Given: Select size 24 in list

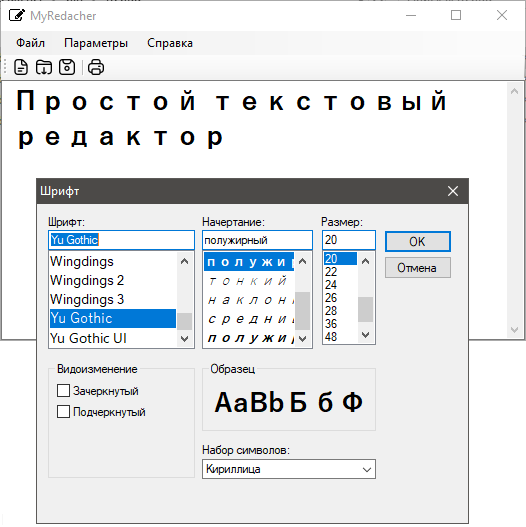Looking at the screenshot, I should coord(340,285).
